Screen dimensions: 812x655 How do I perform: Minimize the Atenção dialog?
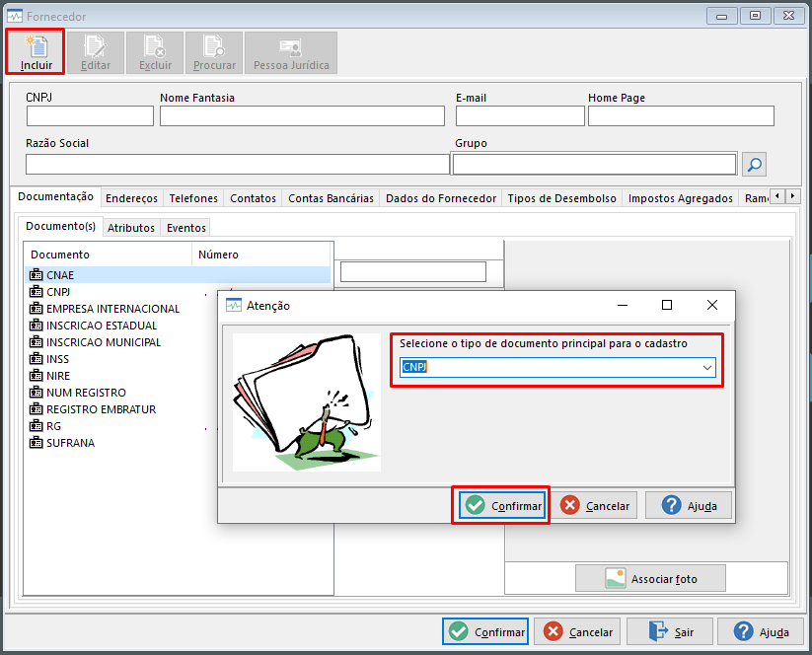click(x=623, y=305)
